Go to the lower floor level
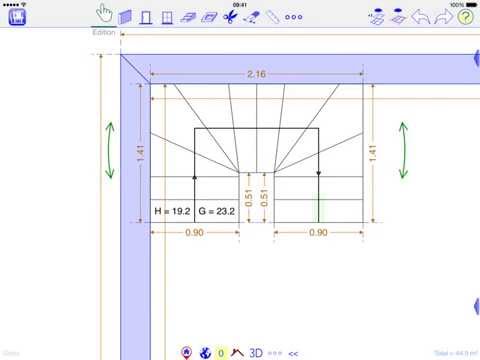480x360 pixels. [x=398, y=16]
